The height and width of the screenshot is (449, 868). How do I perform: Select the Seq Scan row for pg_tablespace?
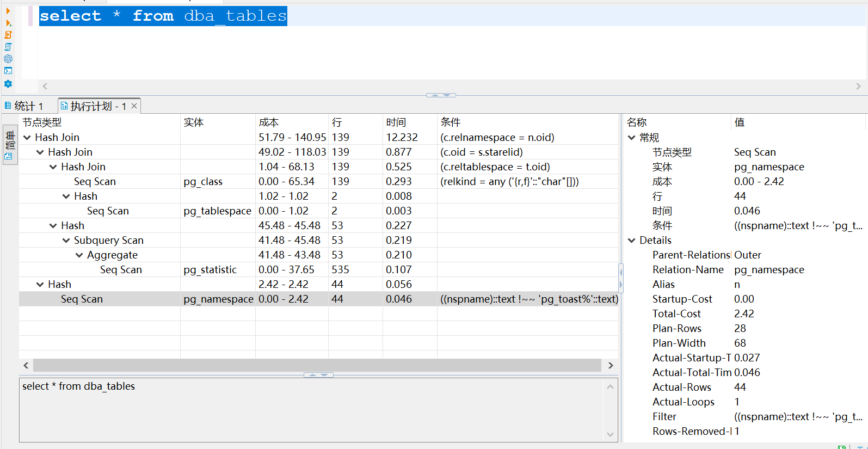(x=319, y=211)
